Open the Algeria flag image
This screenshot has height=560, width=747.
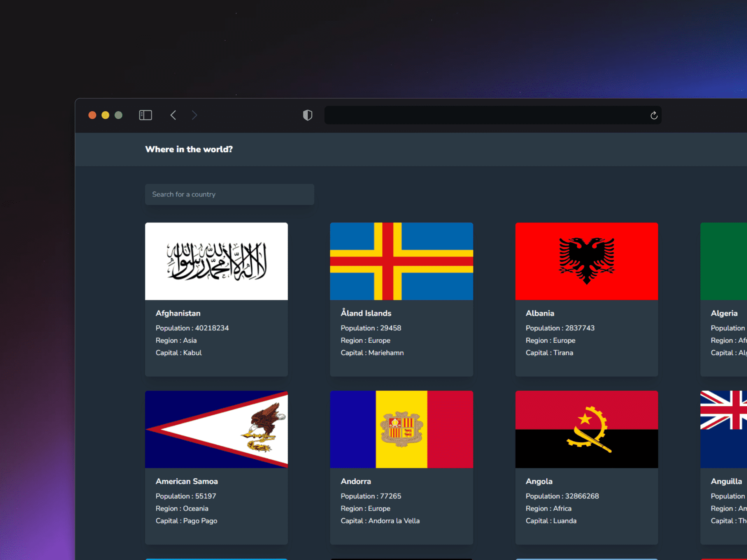[724, 261]
